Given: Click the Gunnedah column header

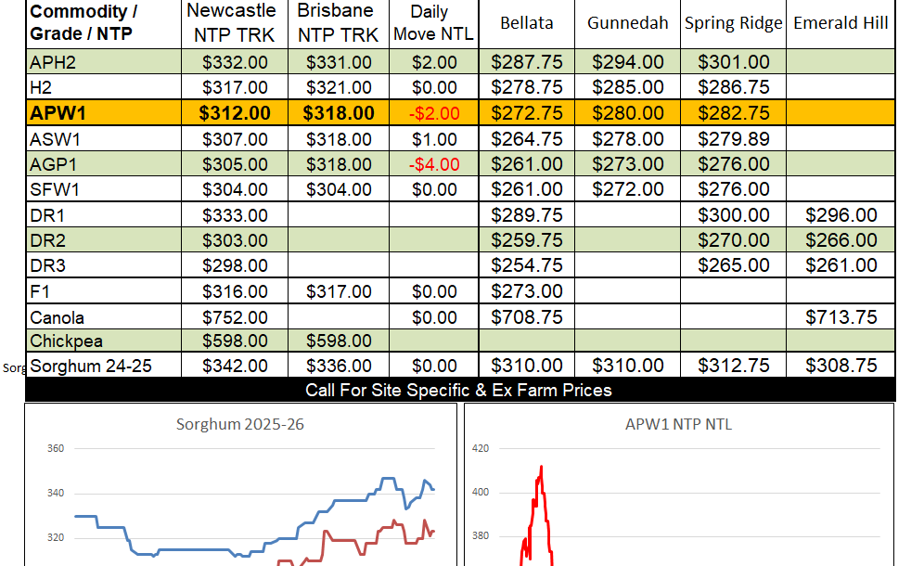Looking at the screenshot, I should point(627,23).
